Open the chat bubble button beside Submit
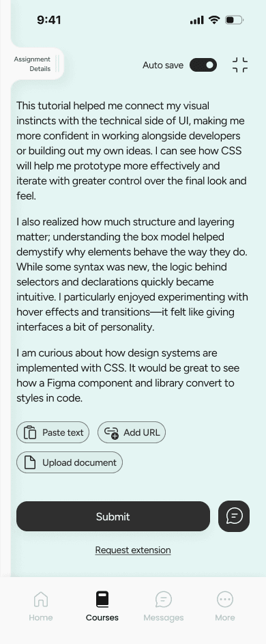This screenshot has width=266, height=644. [234, 516]
